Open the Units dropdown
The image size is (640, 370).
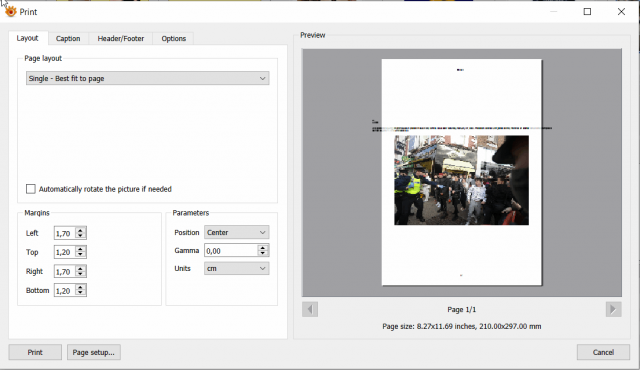click(x=236, y=268)
